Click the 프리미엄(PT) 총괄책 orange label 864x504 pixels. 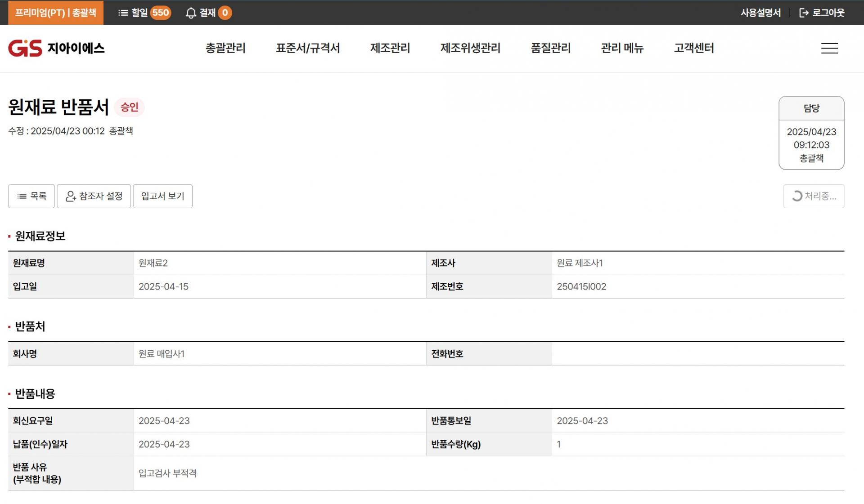click(56, 13)
